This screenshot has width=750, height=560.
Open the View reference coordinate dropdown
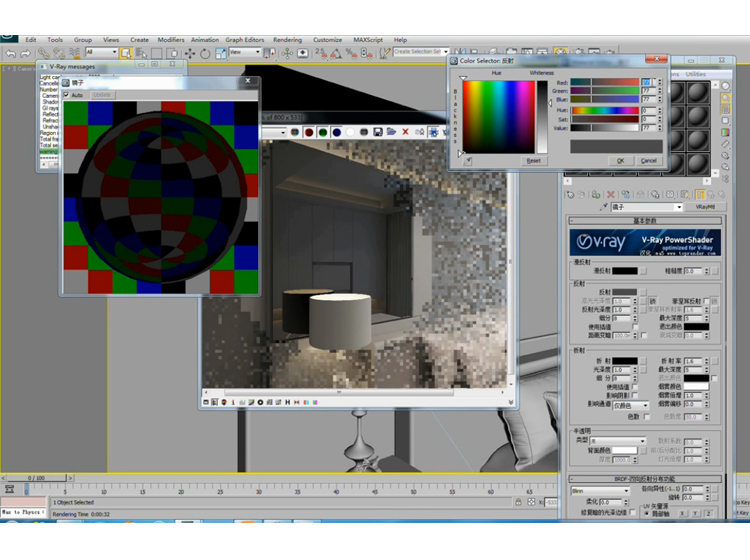click(245, 52)
